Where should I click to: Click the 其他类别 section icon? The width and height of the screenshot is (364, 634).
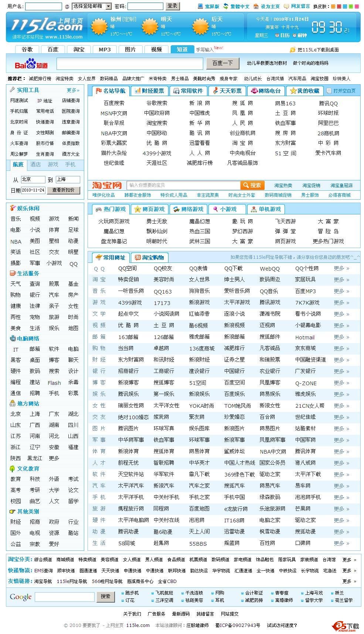pos(13,511)
